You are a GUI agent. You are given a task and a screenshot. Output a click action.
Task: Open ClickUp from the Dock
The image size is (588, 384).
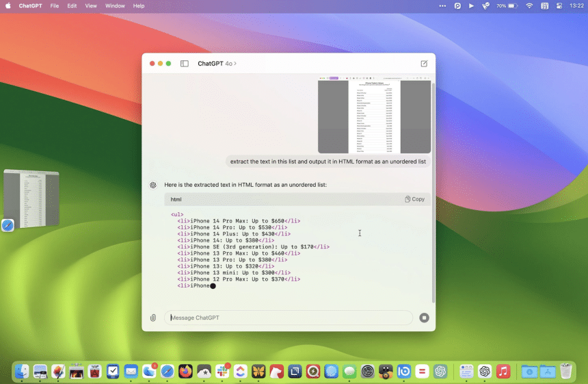tap(241, 371)
